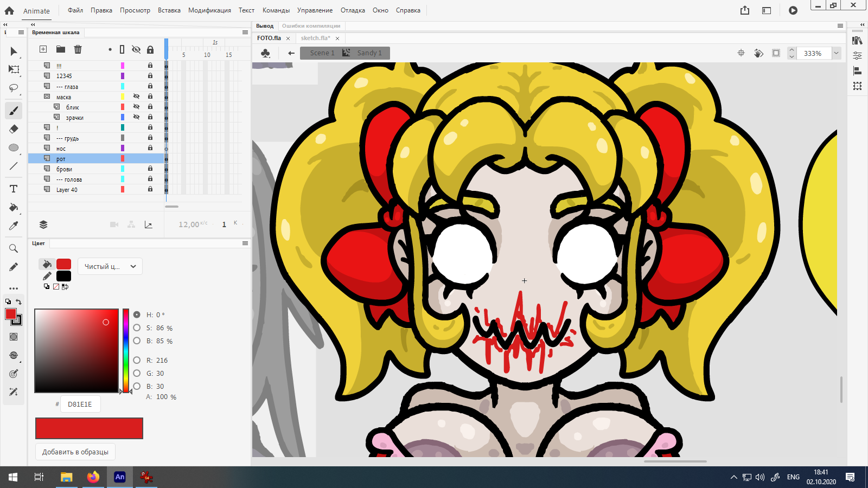Click the Center Stage icon
The image size is (868, 488).
click(x=741, y=53)
